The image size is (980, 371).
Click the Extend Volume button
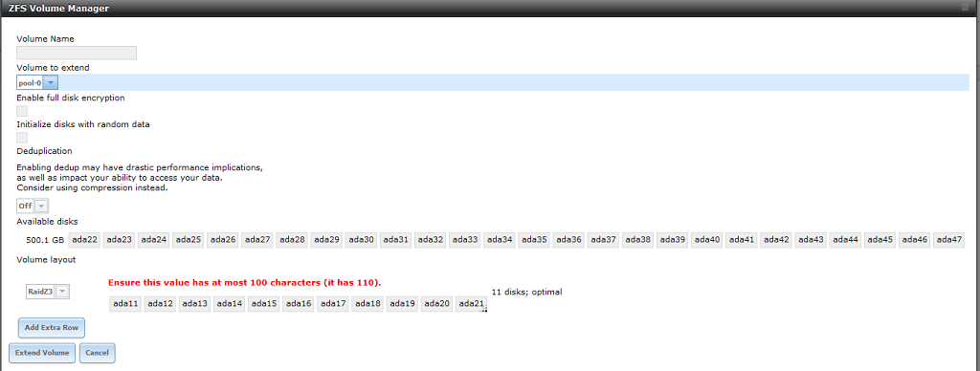coord(42,353)
